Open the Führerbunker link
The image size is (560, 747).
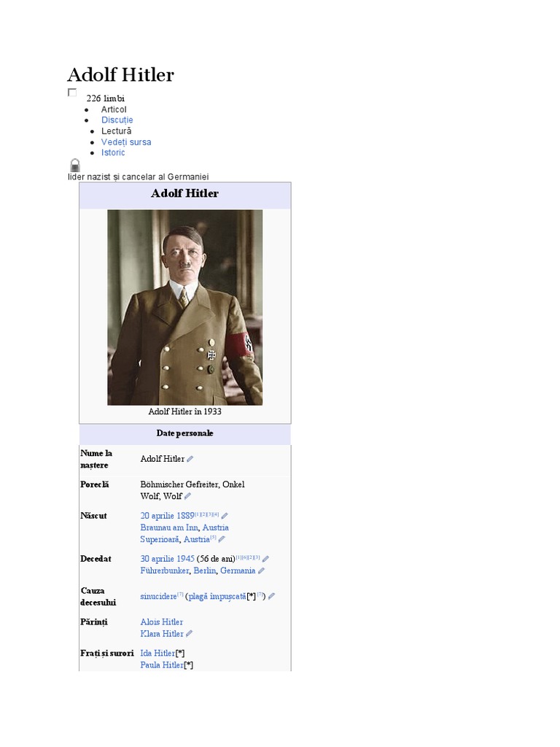click(164, 570)
